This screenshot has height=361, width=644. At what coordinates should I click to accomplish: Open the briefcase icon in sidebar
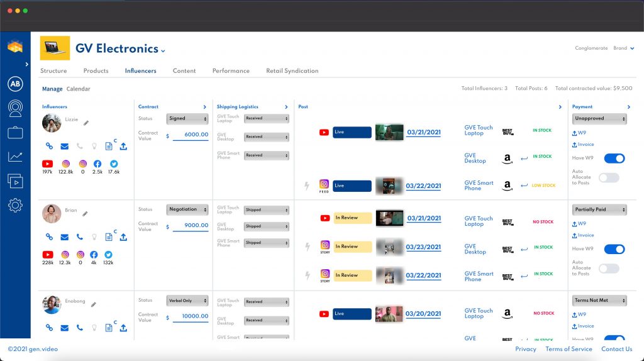[x=15, y=133]
